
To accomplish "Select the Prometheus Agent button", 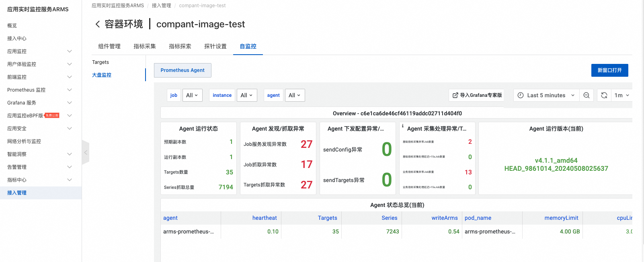I will tap(183, 70).
